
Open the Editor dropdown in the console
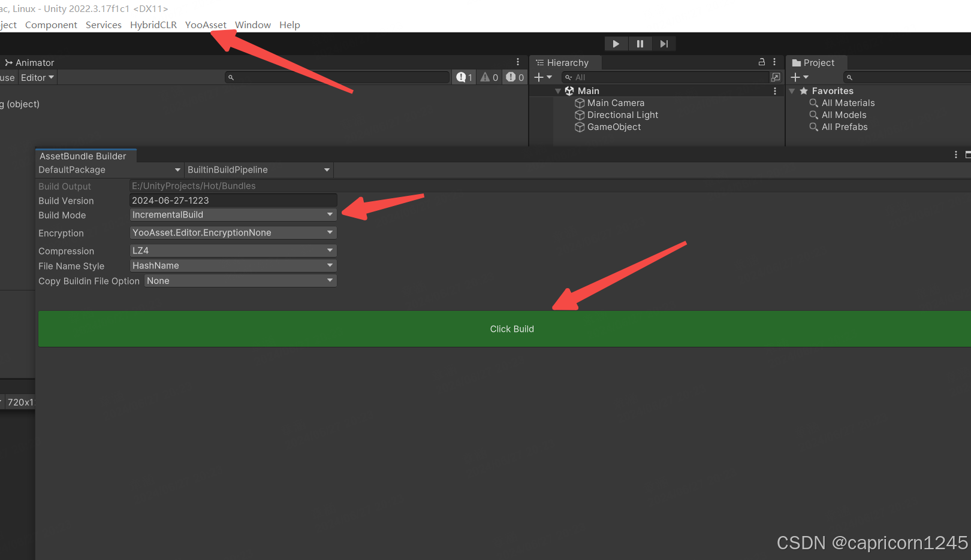pyautogui.click(x=37, y=78)
